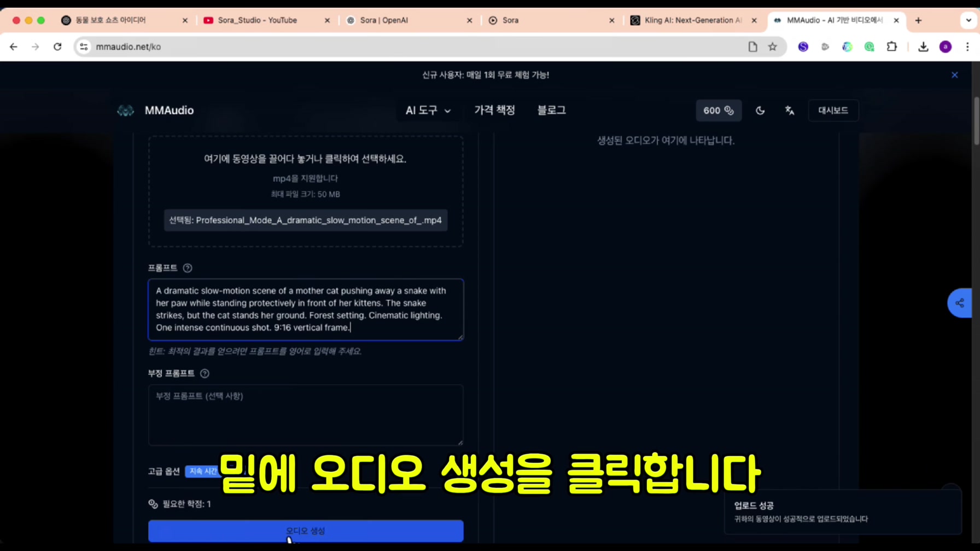Open the Extensions puzzle icon
980x551 pixels.
891,47
